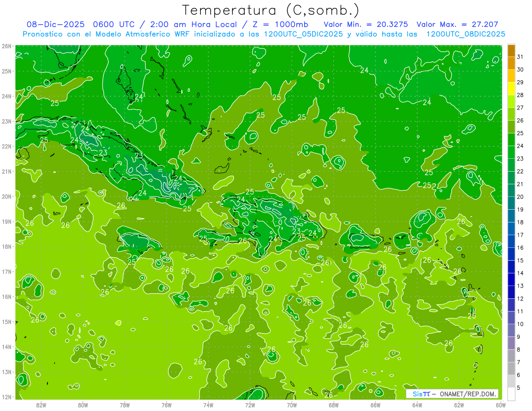Click the longitude axis label "80W"
The image size is (532, 411).
[83, 405]
